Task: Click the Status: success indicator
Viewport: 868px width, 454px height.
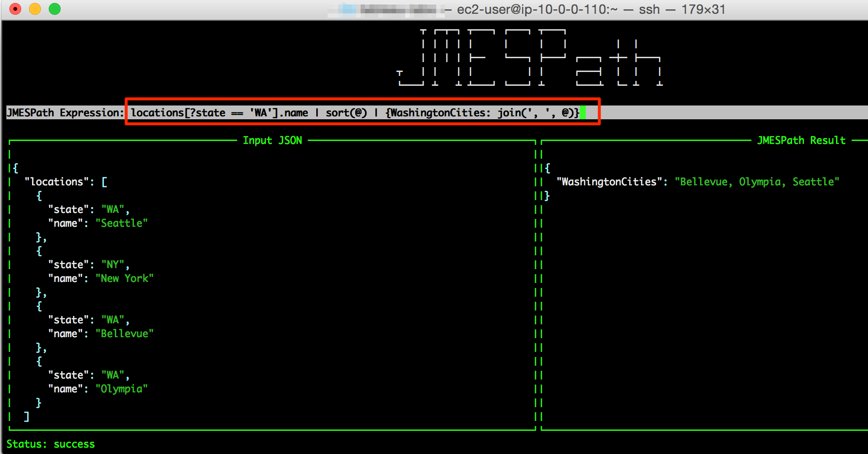Action: 51,444
